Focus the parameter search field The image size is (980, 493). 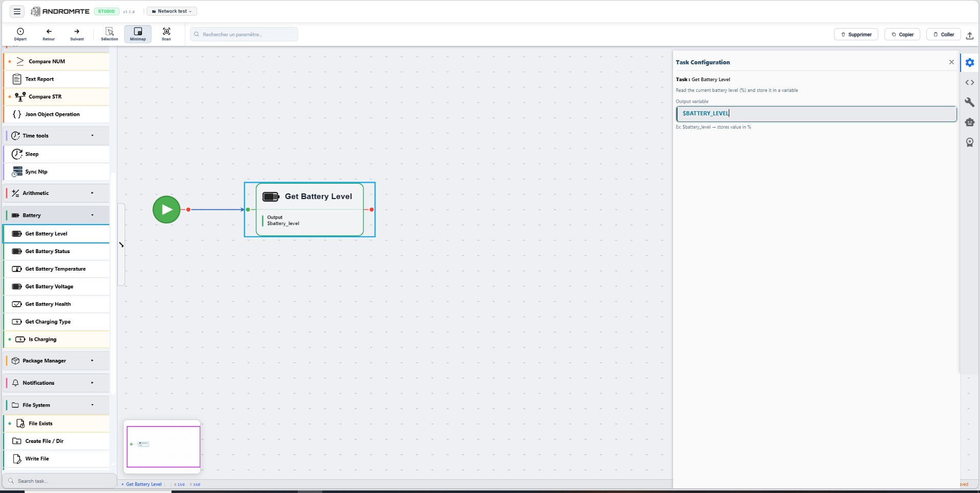pos(244,34)
